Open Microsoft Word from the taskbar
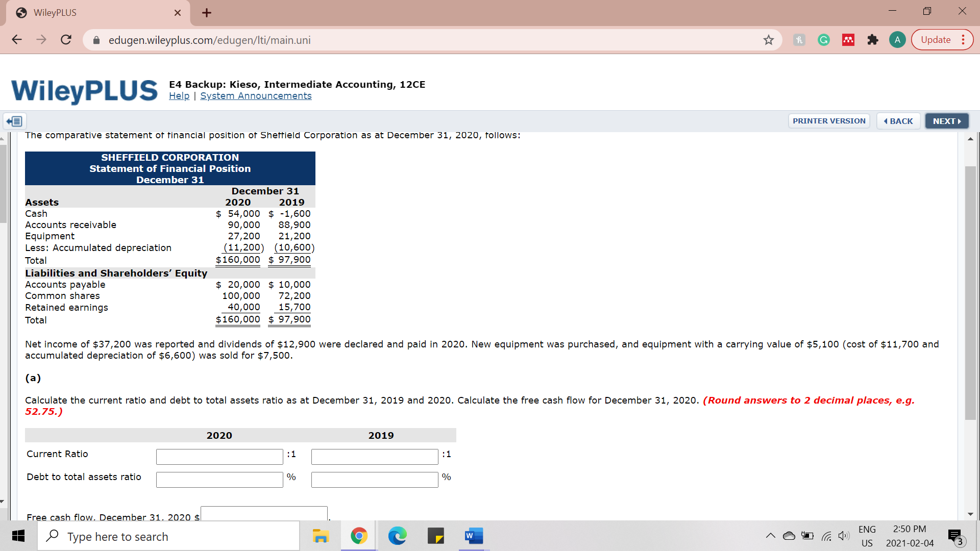 (x=474, y=536)
